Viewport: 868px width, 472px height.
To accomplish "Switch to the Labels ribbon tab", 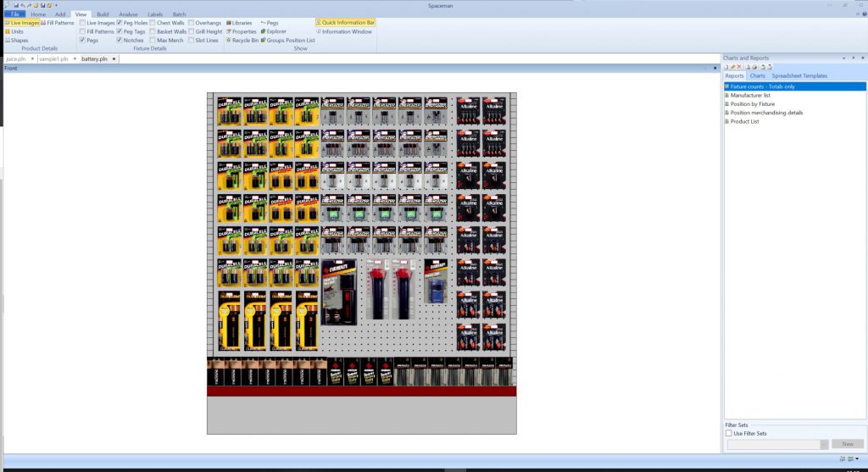I will point(155,14).
